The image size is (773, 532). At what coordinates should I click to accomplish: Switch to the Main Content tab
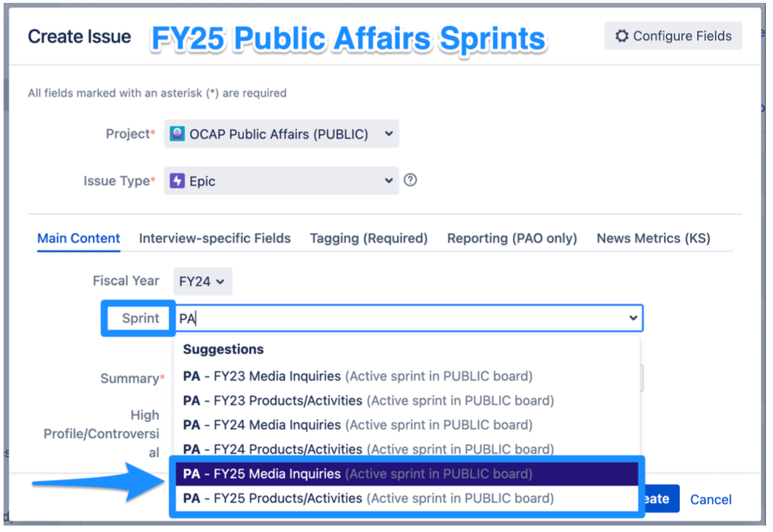79,239
